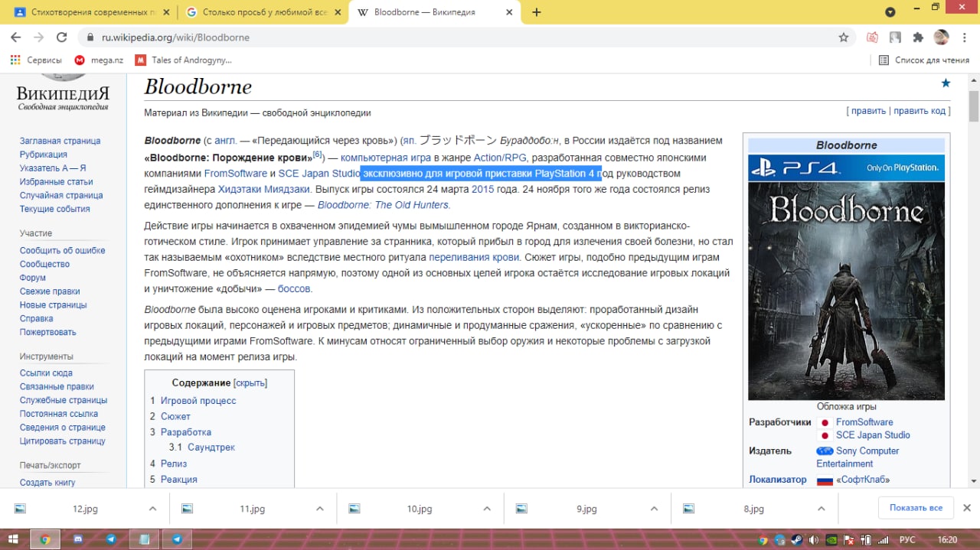Click the browser forward arrow

click(38, 37)
